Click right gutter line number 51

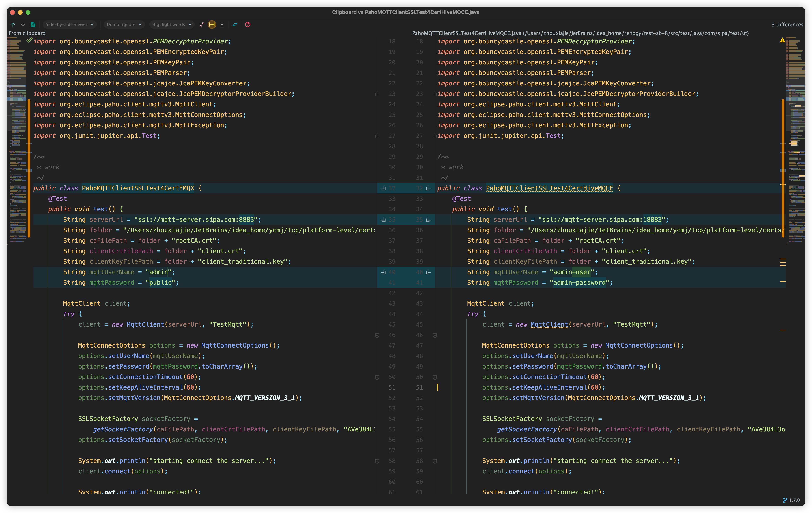[x=419, y=388]
